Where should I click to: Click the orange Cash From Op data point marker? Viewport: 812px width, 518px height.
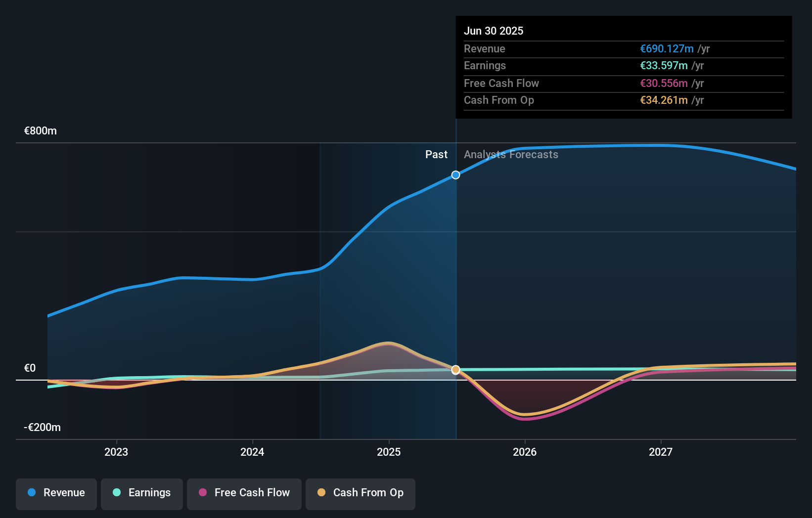coord(455,369)
